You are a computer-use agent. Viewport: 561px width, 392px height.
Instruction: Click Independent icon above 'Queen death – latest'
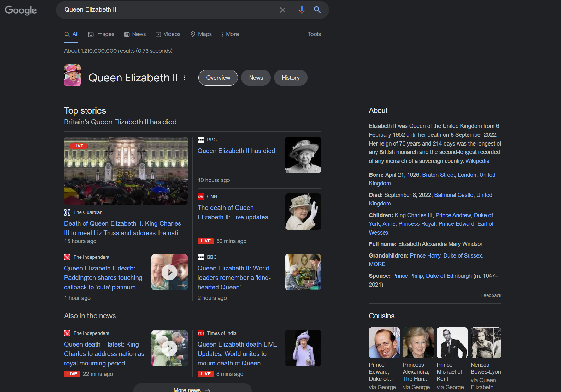click(x=67, y=333)
